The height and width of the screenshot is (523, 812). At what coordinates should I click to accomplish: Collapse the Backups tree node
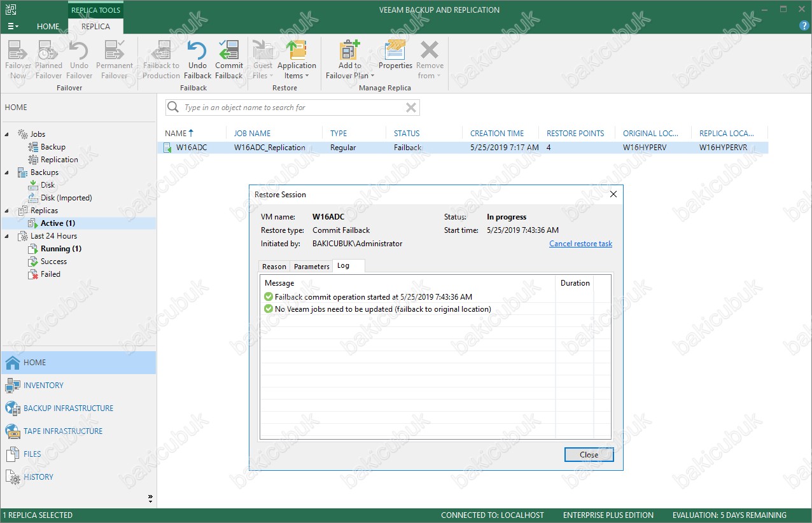point(8,172)
